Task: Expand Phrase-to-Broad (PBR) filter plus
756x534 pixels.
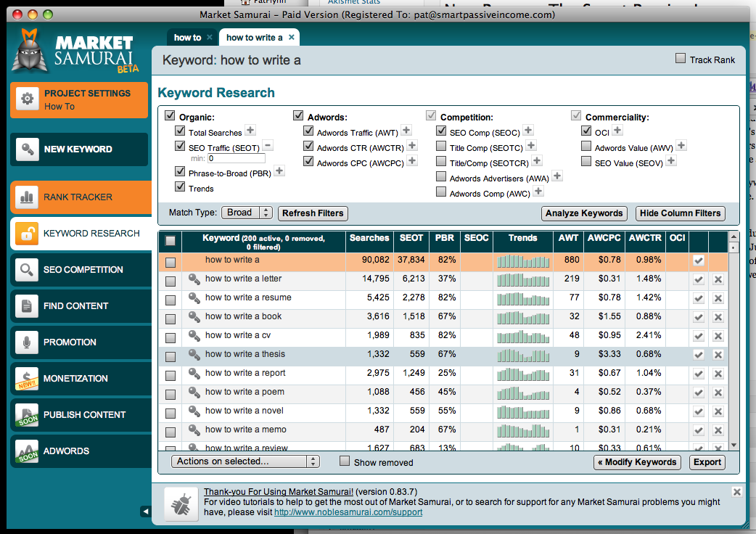Action: pos(279,171)
